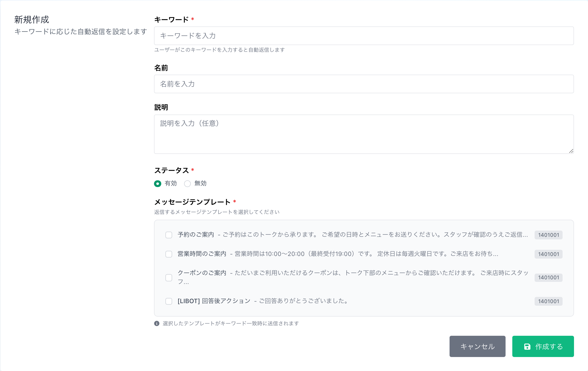Click the ユーザーがこのキーワードを入力すると自動返信します hint
588x371 pixels.
click(x=220, y=50)
